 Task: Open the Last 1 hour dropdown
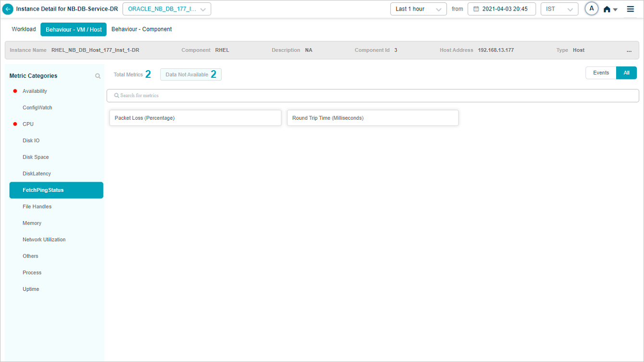418,9
